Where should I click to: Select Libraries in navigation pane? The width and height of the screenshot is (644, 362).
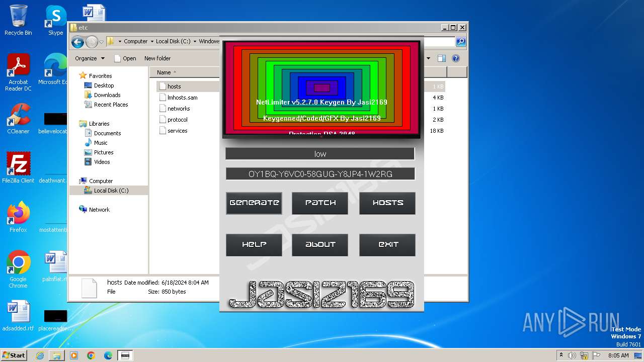click(99, 124)
